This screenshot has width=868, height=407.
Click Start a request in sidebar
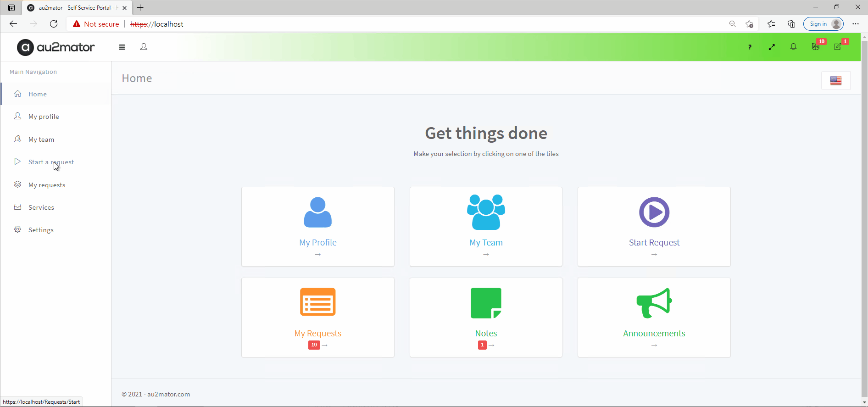point(51,162)
